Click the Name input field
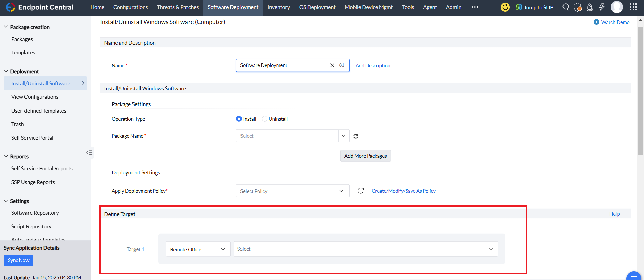 (x=293, y=65)
